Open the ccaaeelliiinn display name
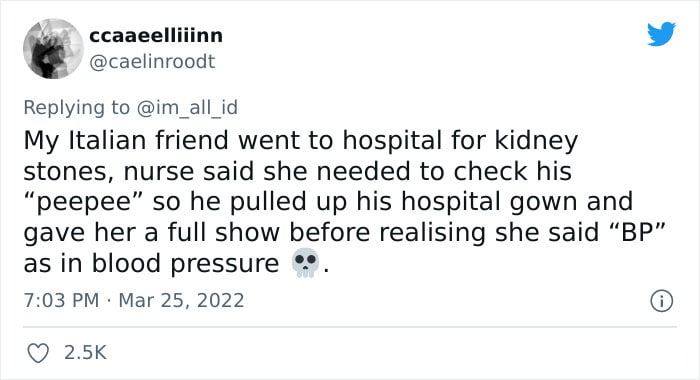 coord(156,35)
